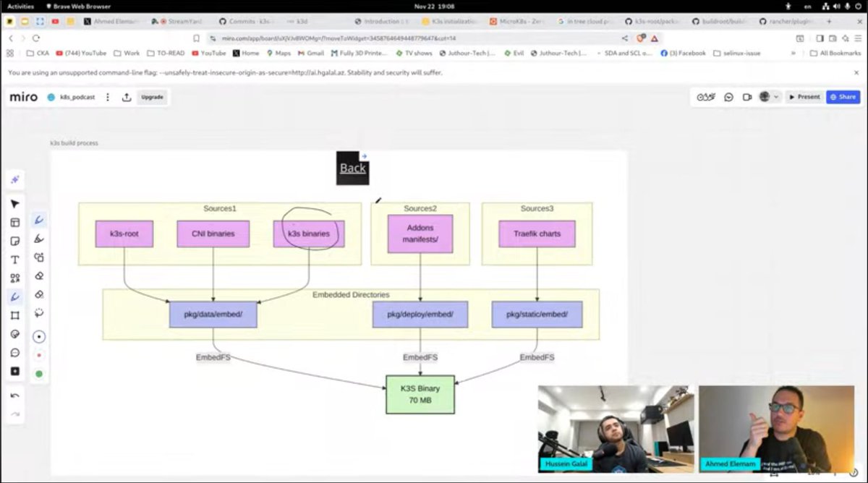Open the CKA bookmarks folder
Viewport: 868px width, 483px height.
pyautogui.click(x=38, y=53)
